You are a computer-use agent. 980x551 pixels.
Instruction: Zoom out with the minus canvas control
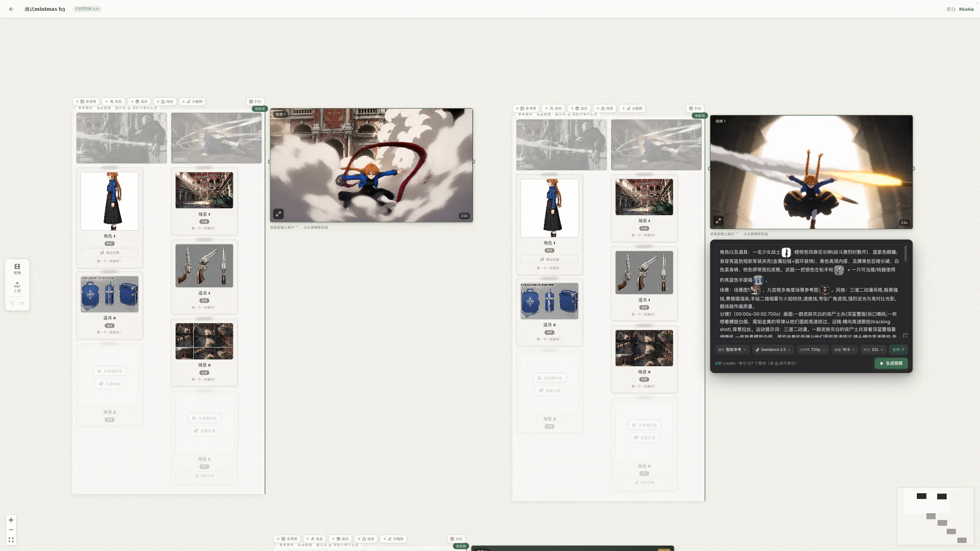tap(11, 530)
